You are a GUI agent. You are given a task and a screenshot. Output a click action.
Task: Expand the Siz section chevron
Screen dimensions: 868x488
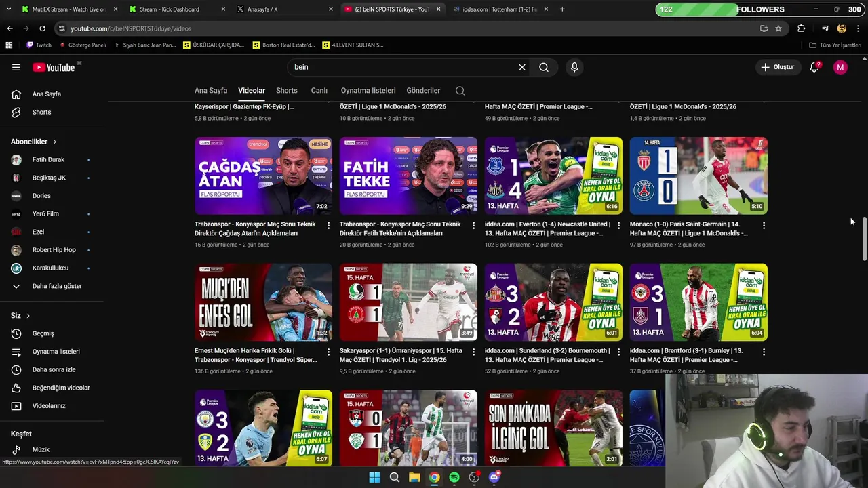[x=28, y=316]
